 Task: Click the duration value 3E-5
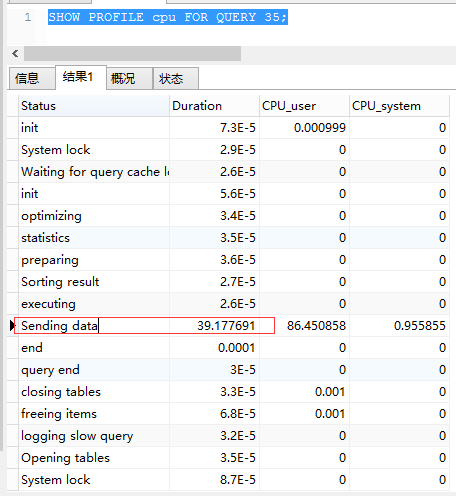tap(243, 370)
